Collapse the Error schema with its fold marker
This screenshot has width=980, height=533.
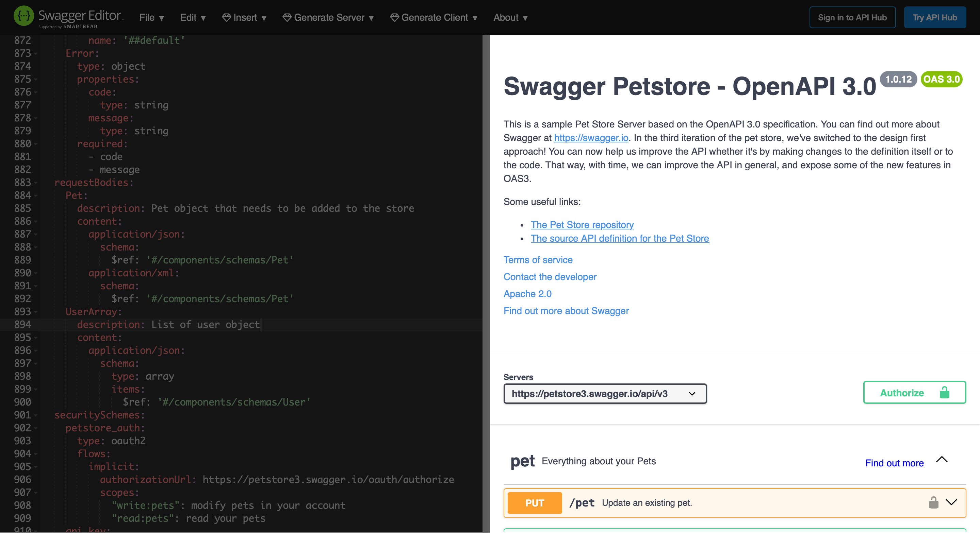click(x=36, y=54)
